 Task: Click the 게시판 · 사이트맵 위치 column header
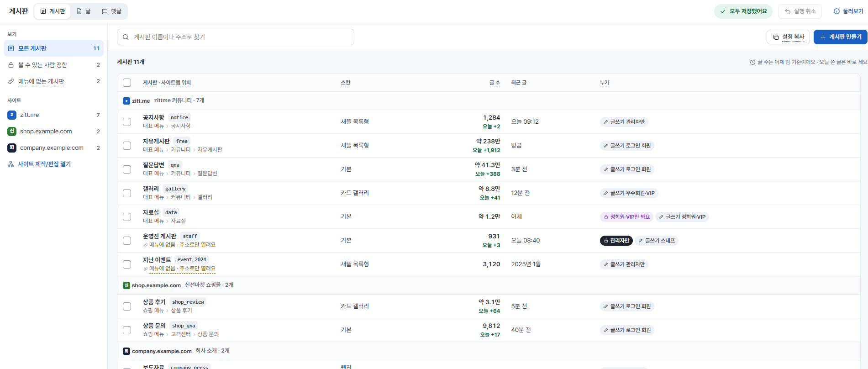pos(167,83)
